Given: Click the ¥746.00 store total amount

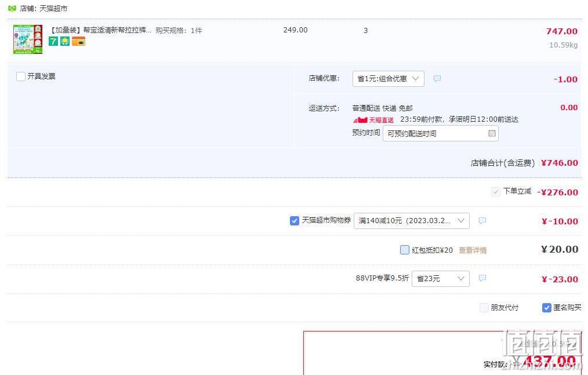Looking at the screenshot, I should tap(560, 163).
